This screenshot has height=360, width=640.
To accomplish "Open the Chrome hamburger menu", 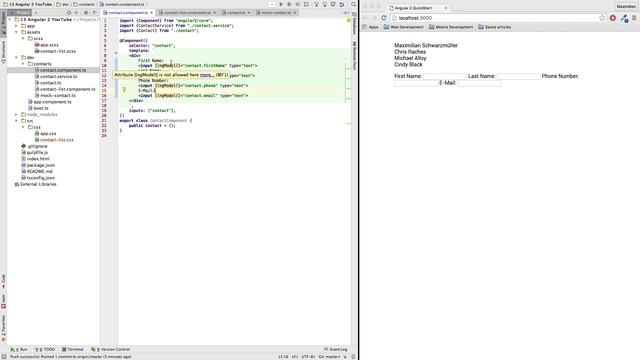I will (634, 18).
